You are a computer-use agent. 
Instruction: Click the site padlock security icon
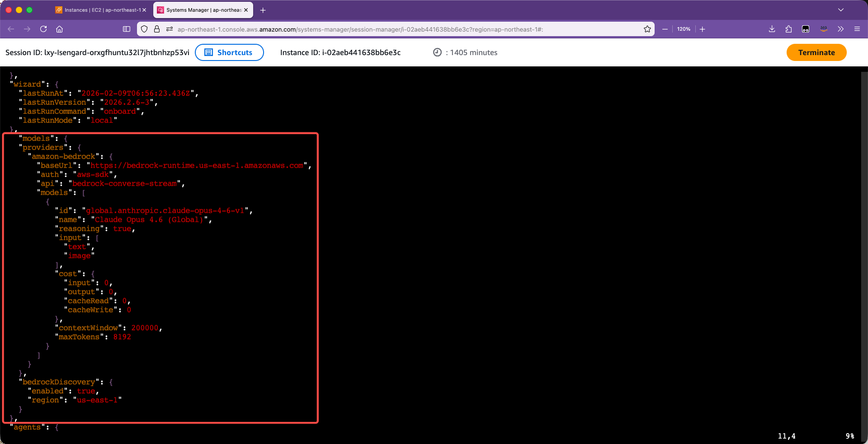tap(157, 29)
